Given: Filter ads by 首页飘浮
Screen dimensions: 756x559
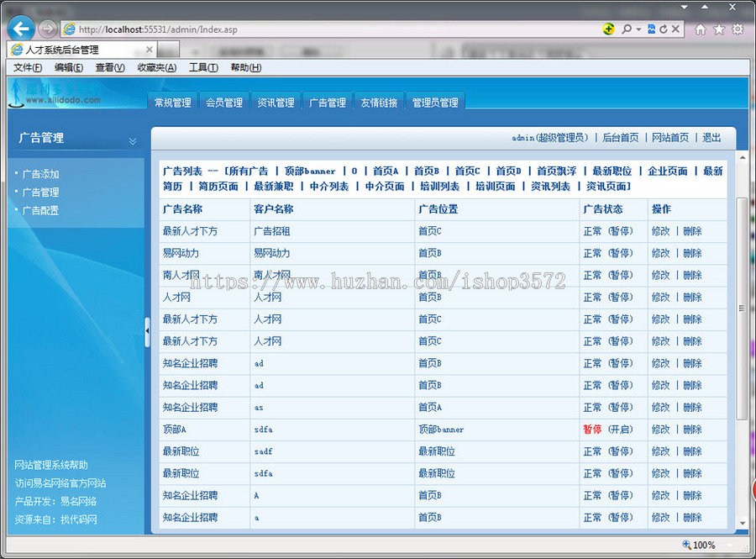Looking at the screenshot, I should [x=556, y=171].
